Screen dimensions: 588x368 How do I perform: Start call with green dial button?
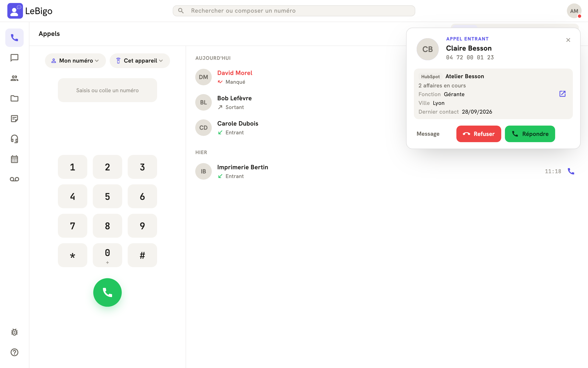(x=107, y=292)
